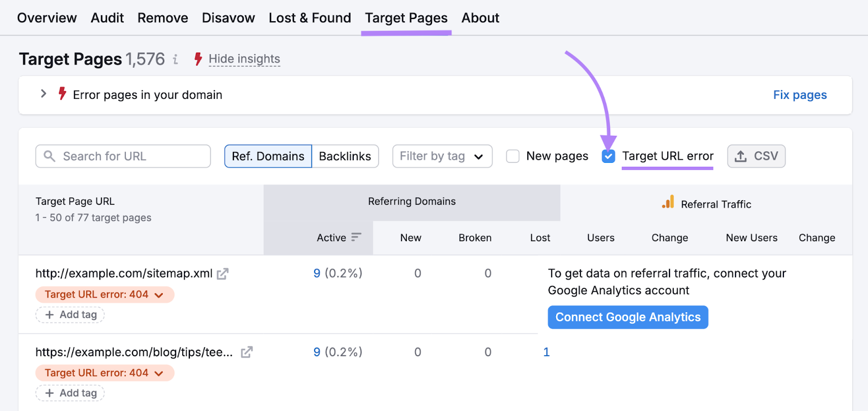This screenshot has height=411, width=868.
Task: Switch to Backlinks view toggle
Action: coord(345,156)
